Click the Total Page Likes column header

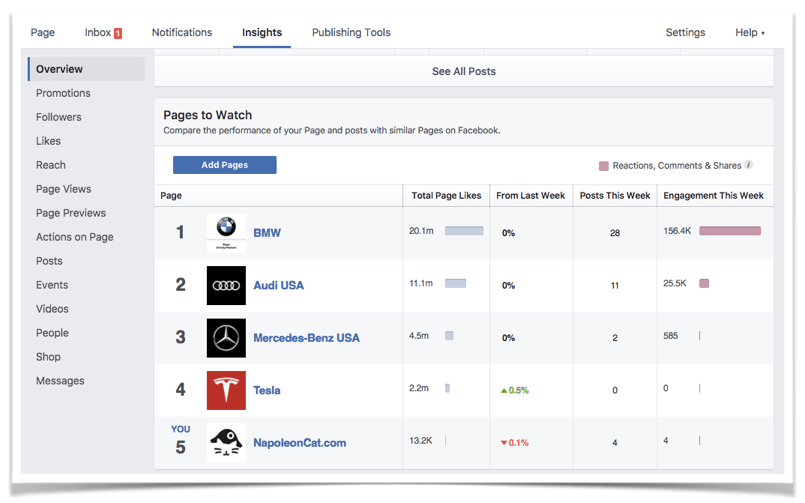[x=446, y=196]
